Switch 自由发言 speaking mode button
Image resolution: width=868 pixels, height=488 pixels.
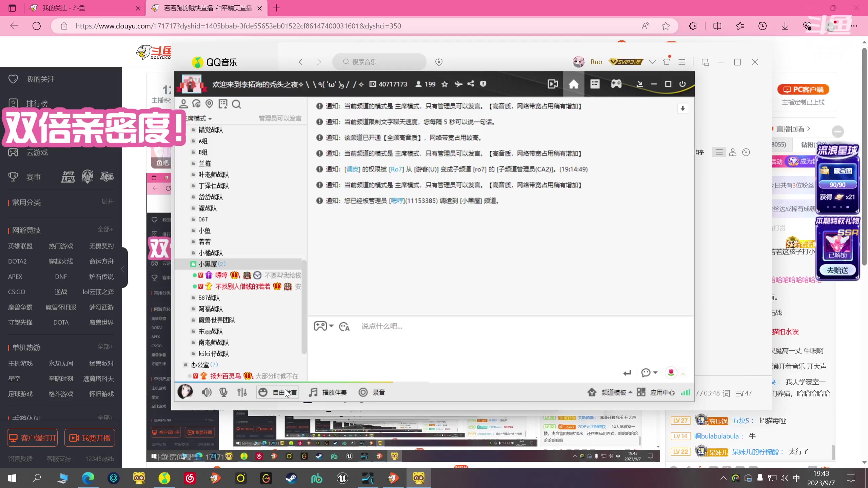pos(278,392)
